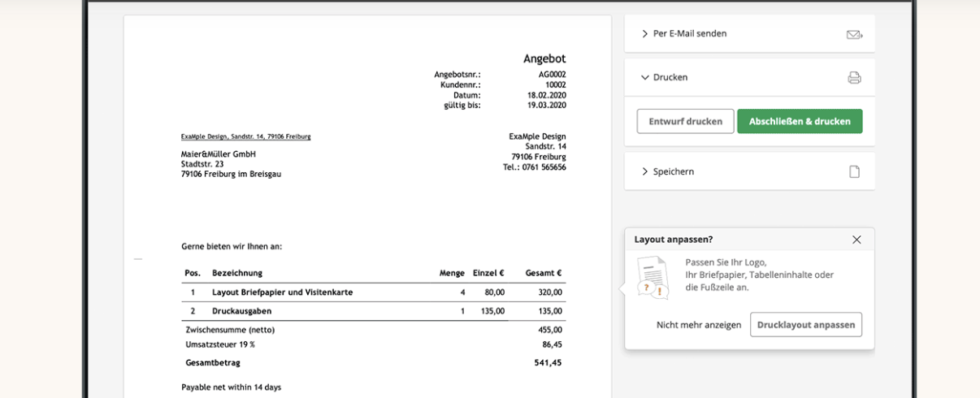The width and height of the screenshot is (980, 398).
Task: Choose "Nicht mehr anzeigen" in the hint
Action: click(x=699, y=325)
